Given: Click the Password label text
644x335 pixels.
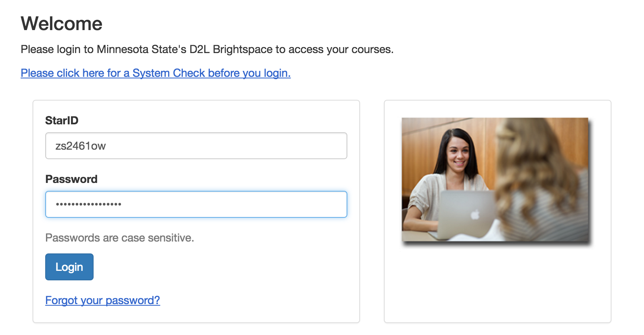Looking at the screenshot, I should [x=71, y=179].
